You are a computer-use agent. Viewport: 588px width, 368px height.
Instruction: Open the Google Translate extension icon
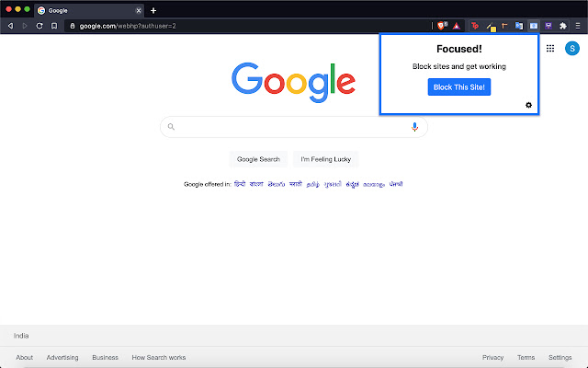(x=519, y=26)
